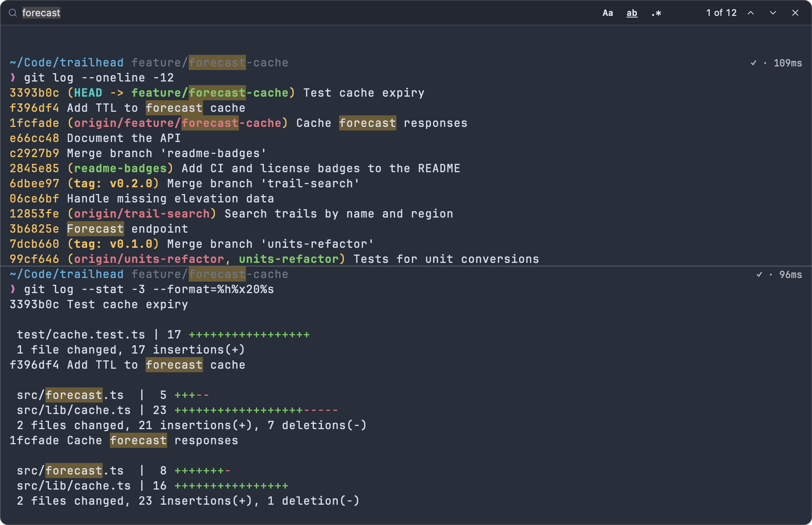
Task: Toggle whole-word matching (ab)
Action: (x=632, y=13)
